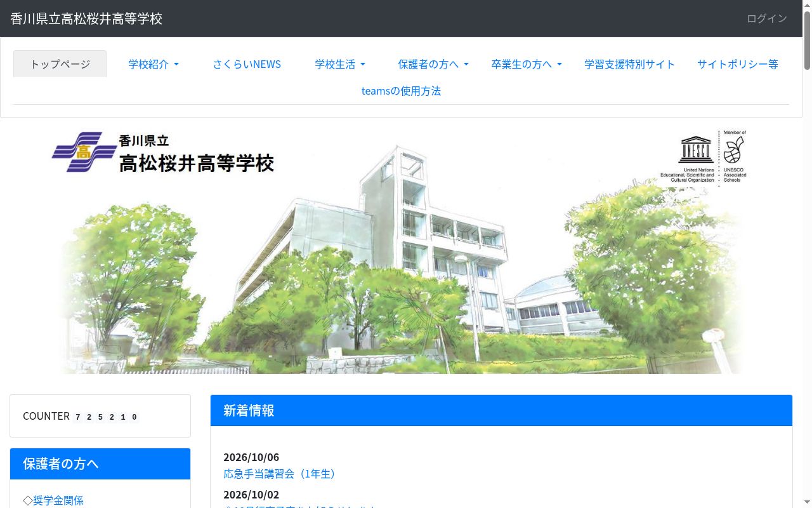Expand the 学校生活 dropdown
This screenshot has height=508, width=812.
click(341, 64)
